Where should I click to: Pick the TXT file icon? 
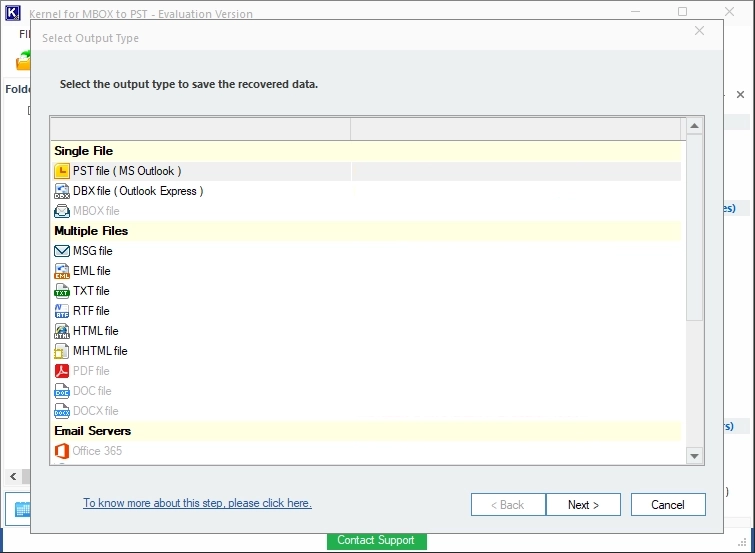(62, 291)
